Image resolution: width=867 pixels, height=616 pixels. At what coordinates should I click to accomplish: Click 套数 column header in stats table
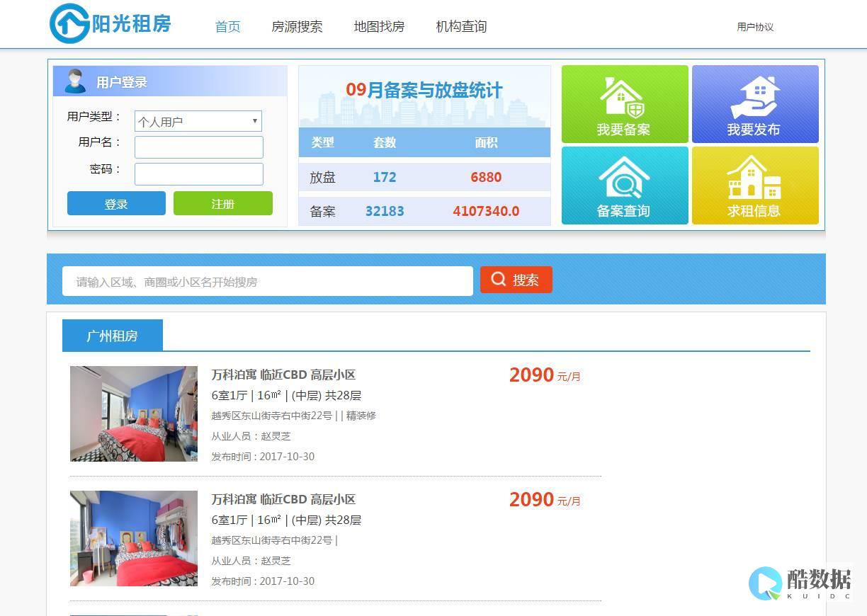385,142
